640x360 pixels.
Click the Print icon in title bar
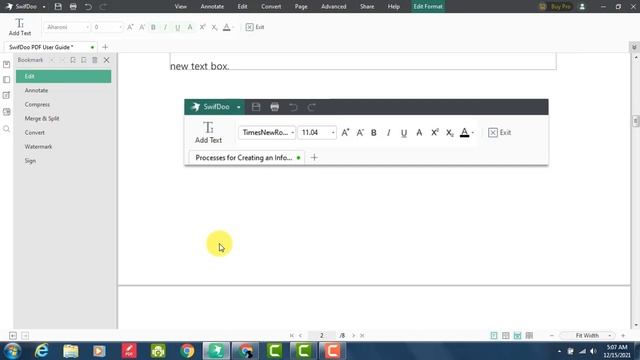pos(73,7)
